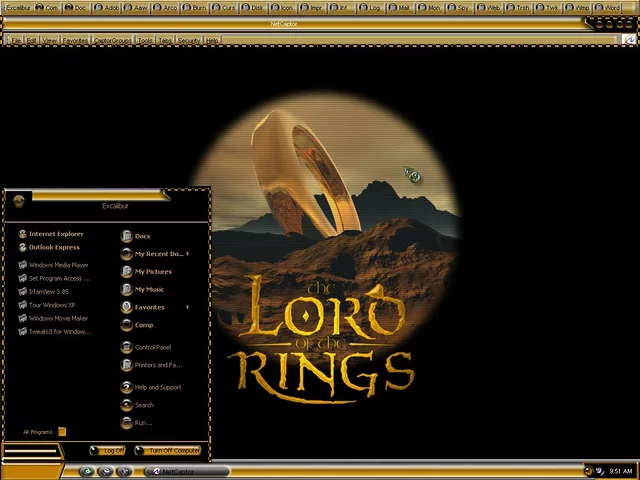The width and height of the screenshot is (640, 480).
Task: Open Comp in Start menu
Action: click(137, 325)
